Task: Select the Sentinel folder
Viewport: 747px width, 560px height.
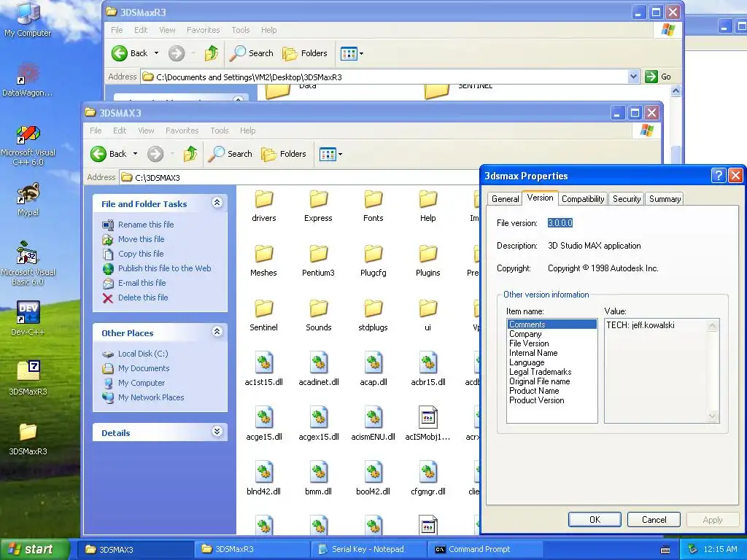Action: click(263, 316)
